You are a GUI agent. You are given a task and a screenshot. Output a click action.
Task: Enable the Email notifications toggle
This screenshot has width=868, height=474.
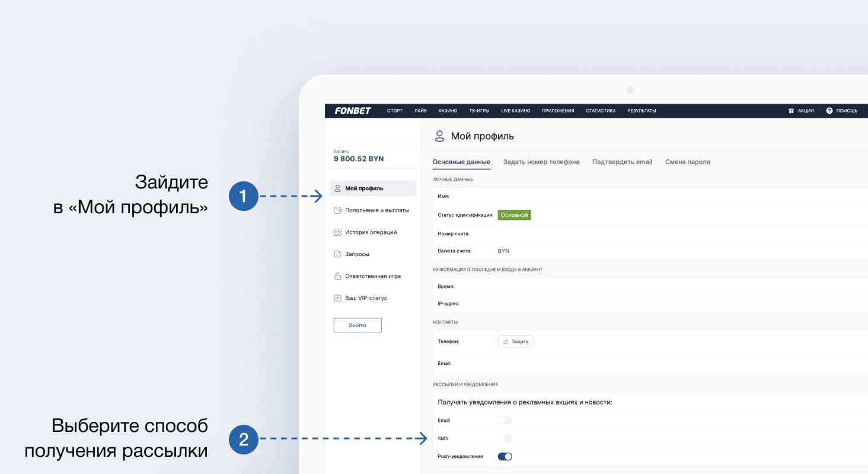click(505, 421)
